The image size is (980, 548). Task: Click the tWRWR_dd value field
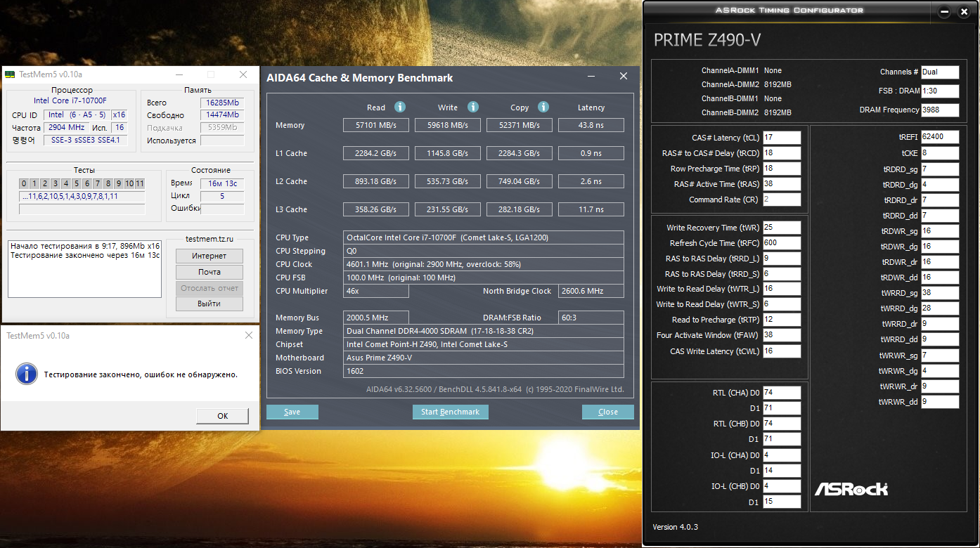pyautogui.click(x=940, y=402)
